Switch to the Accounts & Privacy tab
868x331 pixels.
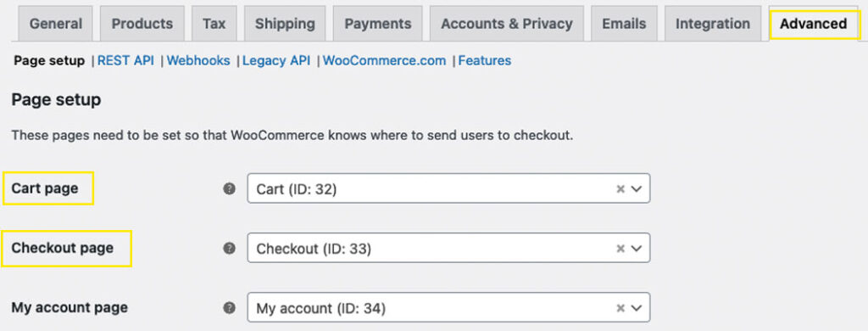coord(507,24)
